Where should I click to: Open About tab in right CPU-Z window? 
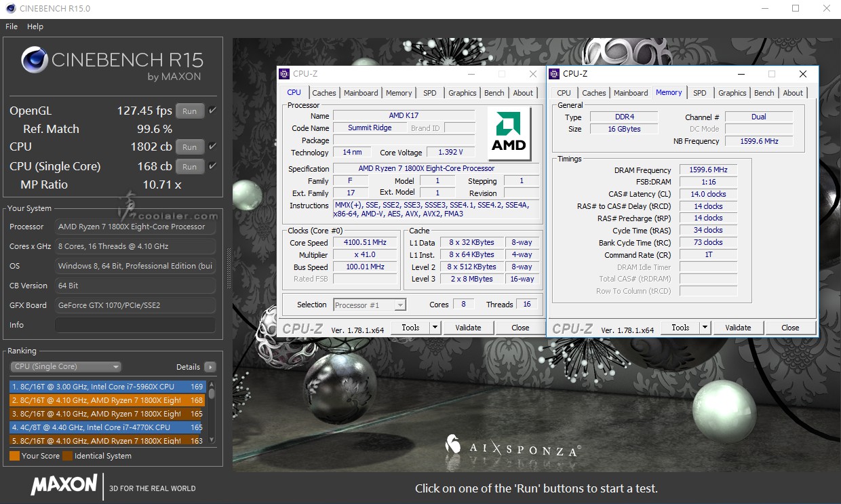(x=793, y=93)
